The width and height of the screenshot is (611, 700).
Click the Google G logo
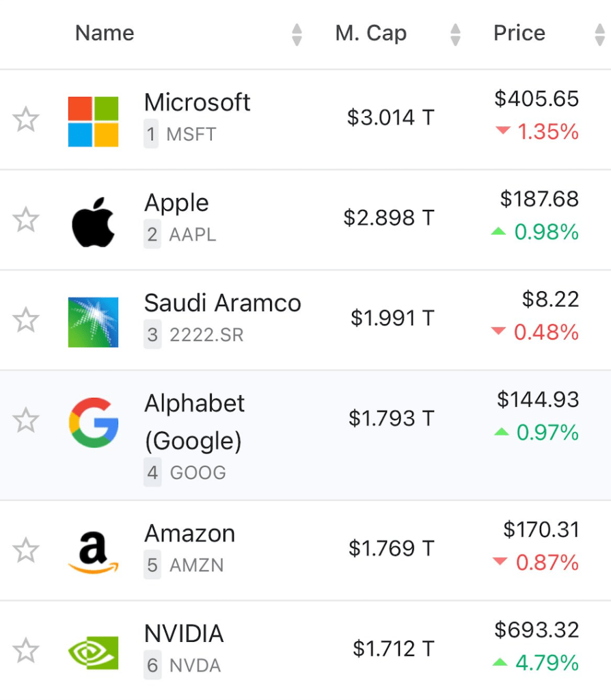click(x=94, y=422)
